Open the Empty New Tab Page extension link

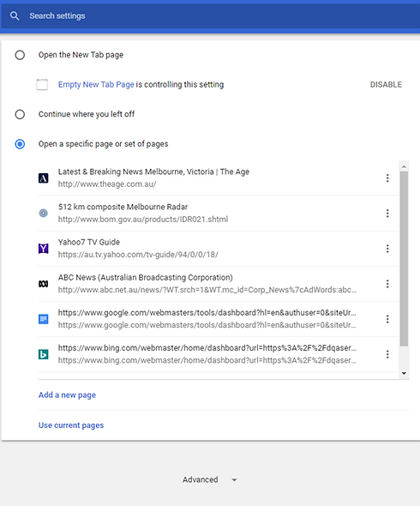click(96, 85)
